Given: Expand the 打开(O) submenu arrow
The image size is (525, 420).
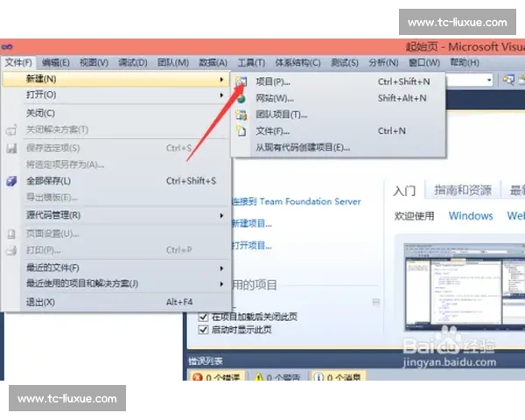Looking at the screenshot, I should 221,95.
